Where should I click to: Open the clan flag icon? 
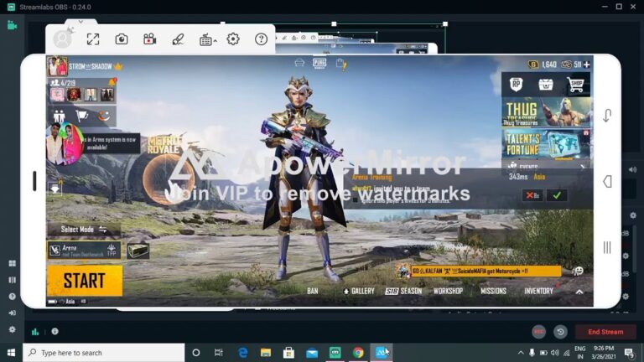pos(81,116)
